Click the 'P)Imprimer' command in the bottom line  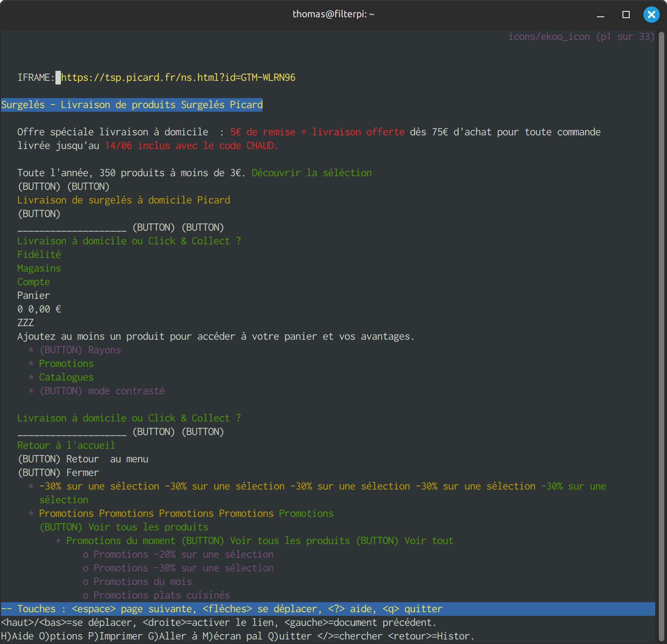click(115, 636)
